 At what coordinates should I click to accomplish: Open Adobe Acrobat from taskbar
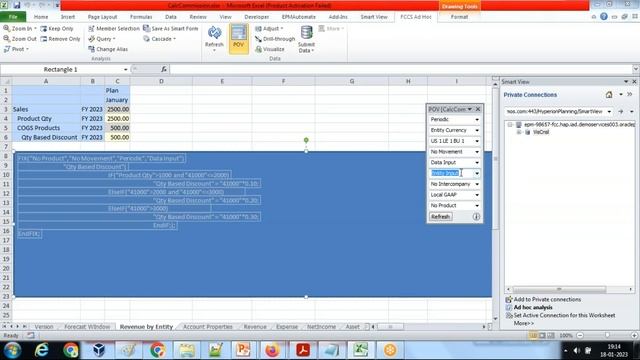click(x=302, y=350)
